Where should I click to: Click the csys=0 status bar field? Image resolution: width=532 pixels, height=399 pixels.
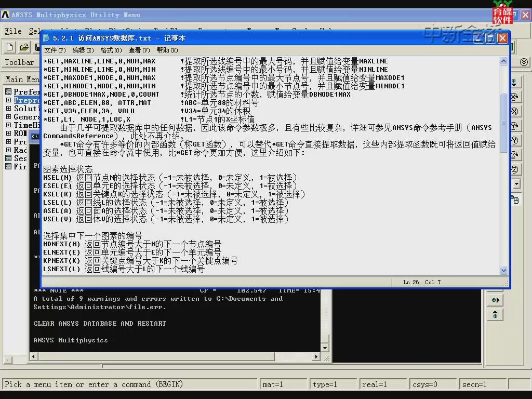point(433,384)
